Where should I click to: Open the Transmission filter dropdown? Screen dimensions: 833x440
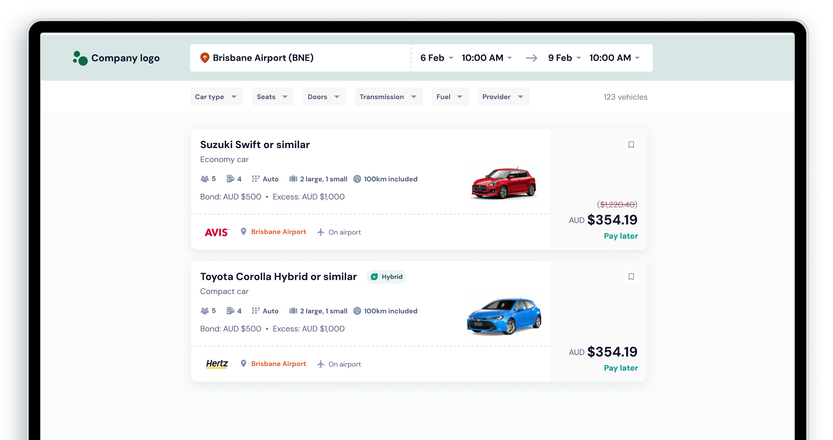point(388,97)
